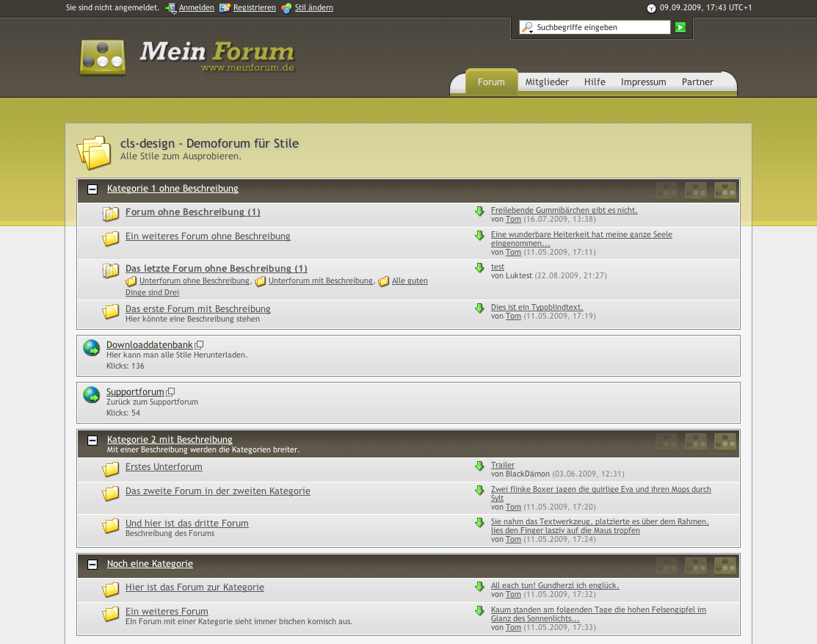Click the Suchbegriffe eingeben search field
817x644 pixels.
[x=602, y=28]
